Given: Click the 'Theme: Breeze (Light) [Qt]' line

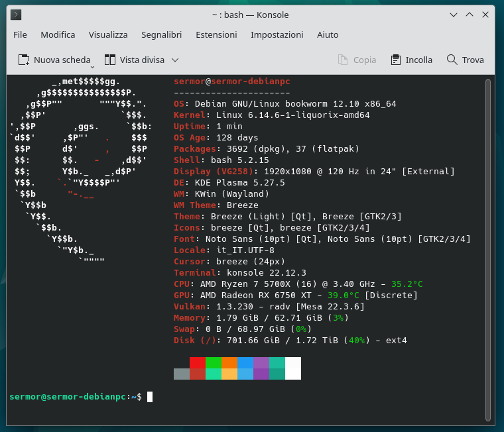Looking at the screenshot, I should [x=287, y=216].
